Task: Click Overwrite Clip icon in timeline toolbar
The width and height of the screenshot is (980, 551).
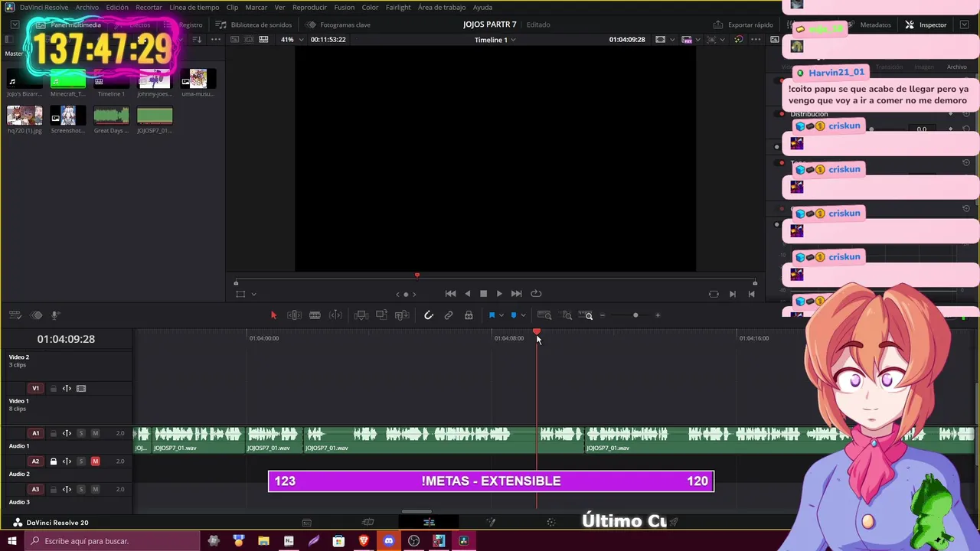Action: click(381, 315)
